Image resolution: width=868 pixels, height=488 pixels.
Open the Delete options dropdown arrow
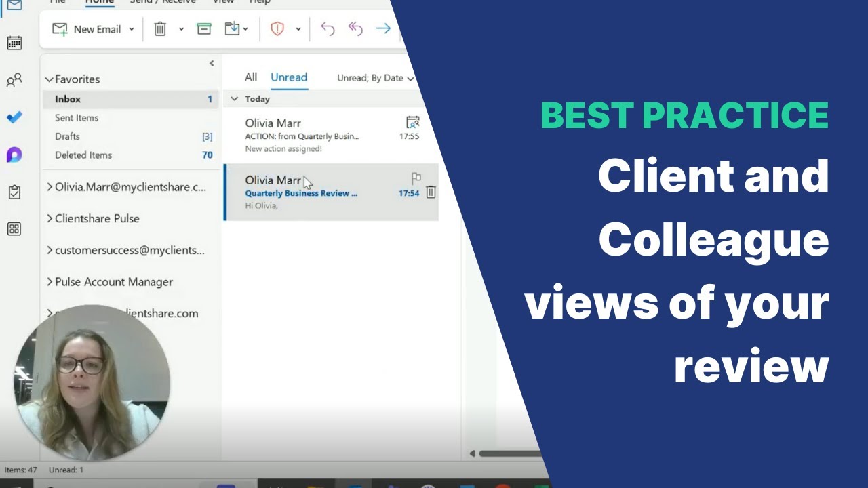(x=181, y=29)
